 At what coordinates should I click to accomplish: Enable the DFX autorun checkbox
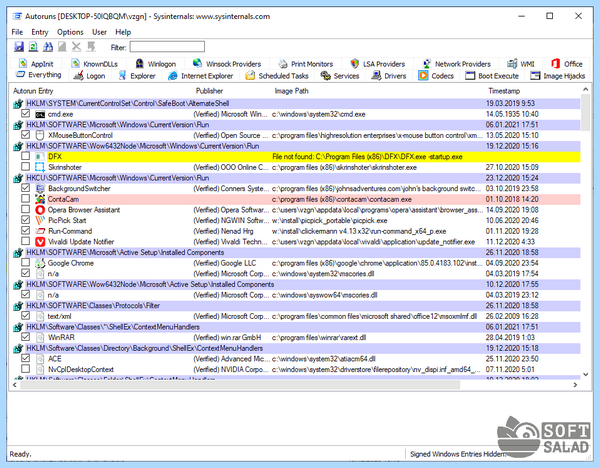point(26,156)
